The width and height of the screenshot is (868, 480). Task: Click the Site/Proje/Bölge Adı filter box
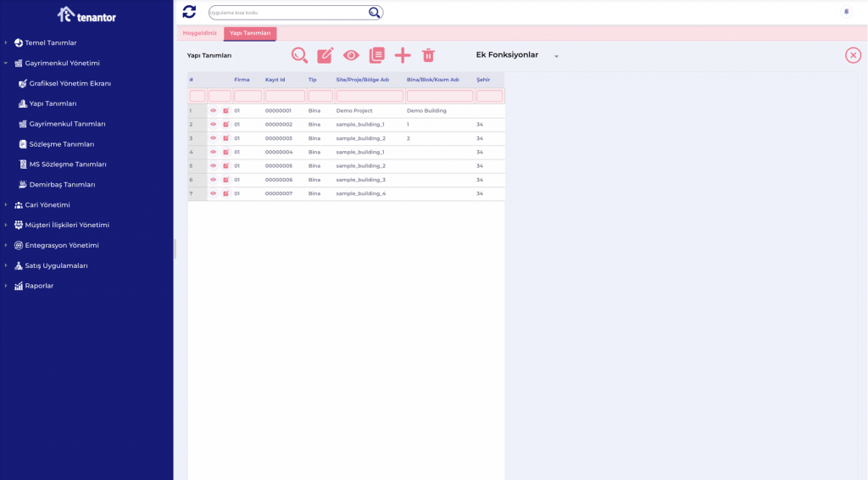click(x=369, y=96)
